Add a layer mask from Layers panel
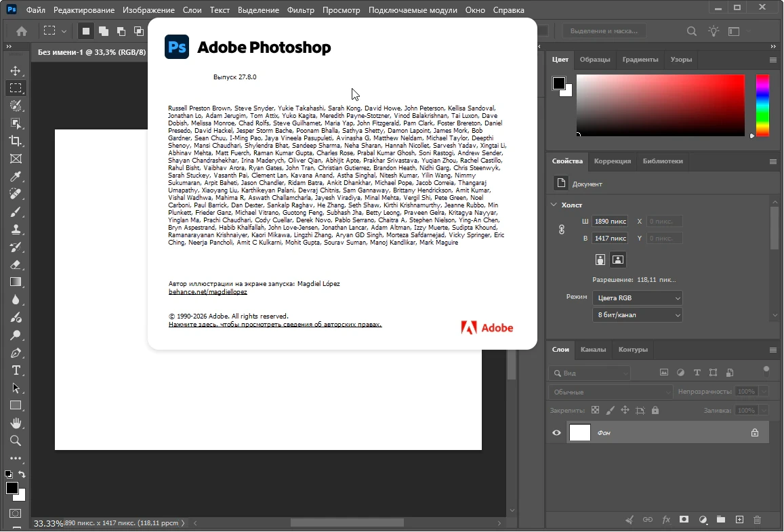The image size is (784, 532). pyautogui.click(x=684, y=520)
